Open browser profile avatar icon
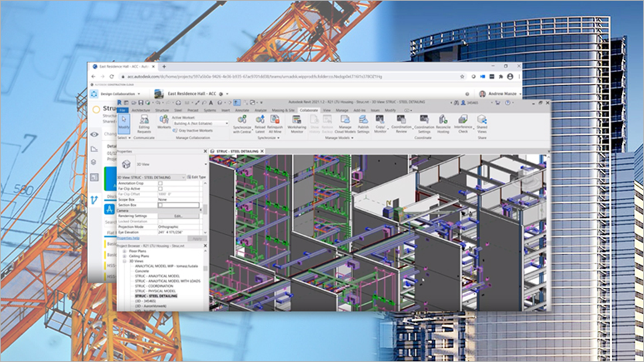Viewport: 644px width, 362px height. pyautogui.click(x=510, y=77)
